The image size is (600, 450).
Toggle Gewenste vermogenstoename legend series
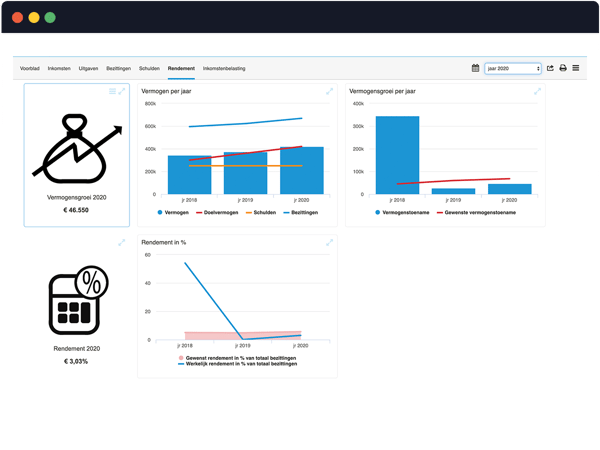pos(476,212)
